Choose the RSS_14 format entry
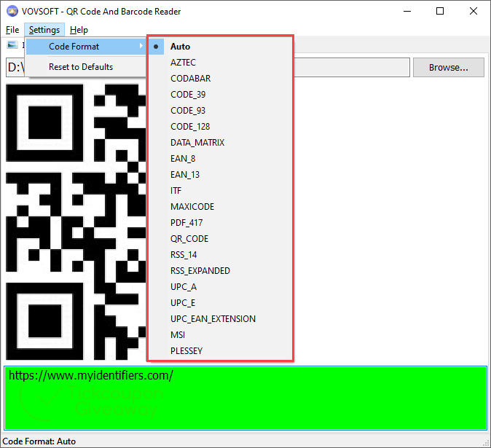Screen dimensions: 491x448 point(220,254)
